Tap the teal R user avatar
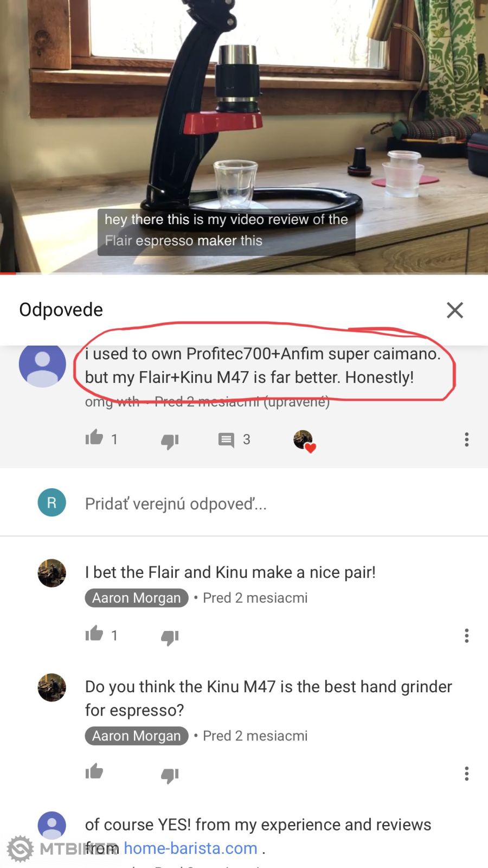 52,503
